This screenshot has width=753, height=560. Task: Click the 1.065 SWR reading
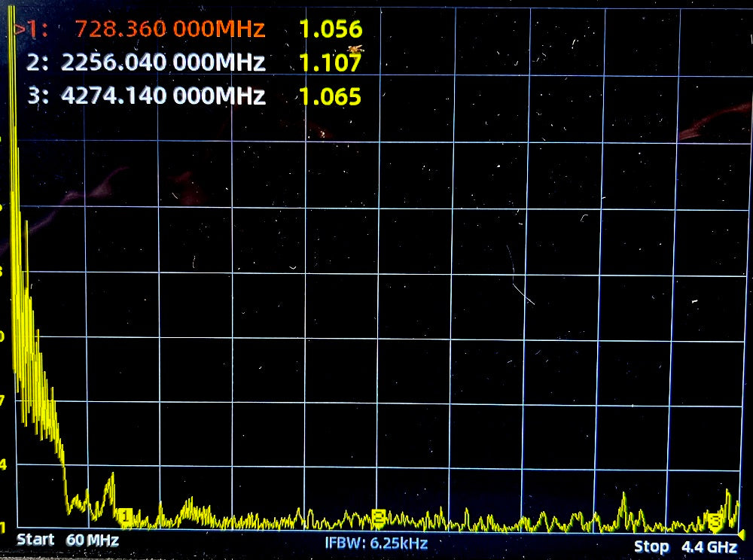(331, 96)
